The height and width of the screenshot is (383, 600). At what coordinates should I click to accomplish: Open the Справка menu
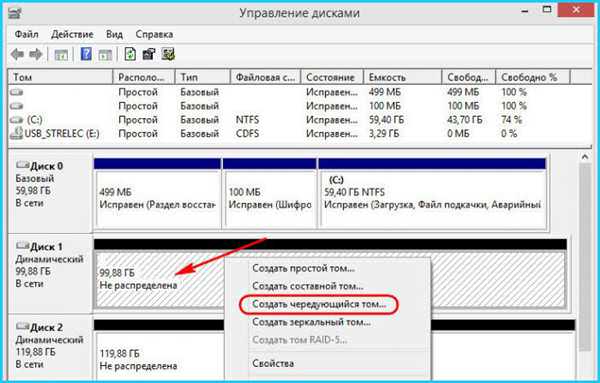[154, 34]
